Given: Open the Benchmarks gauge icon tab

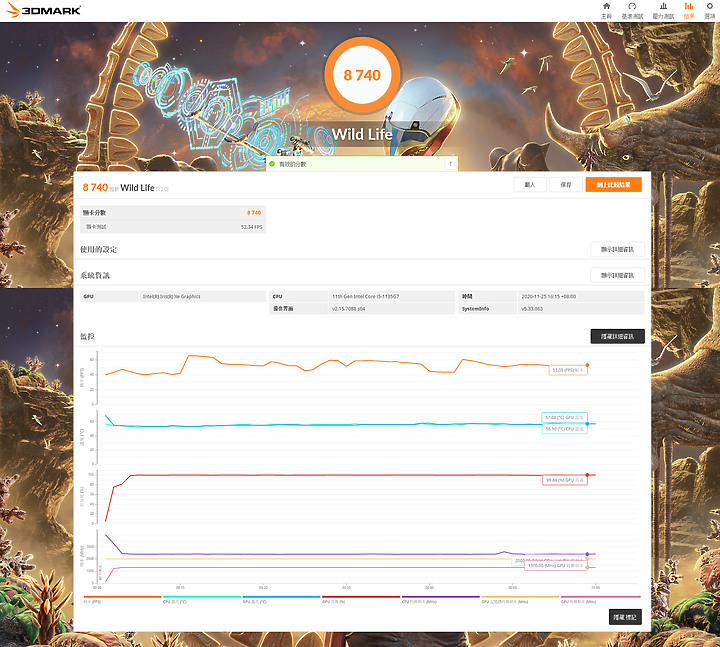Looking at the screenshot, I should (x=632, y=10).
